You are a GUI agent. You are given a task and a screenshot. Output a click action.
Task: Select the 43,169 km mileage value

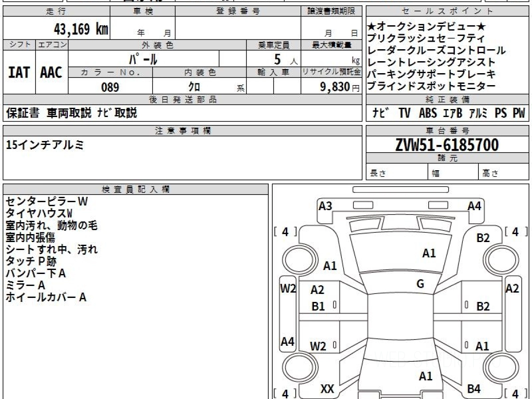81,29
